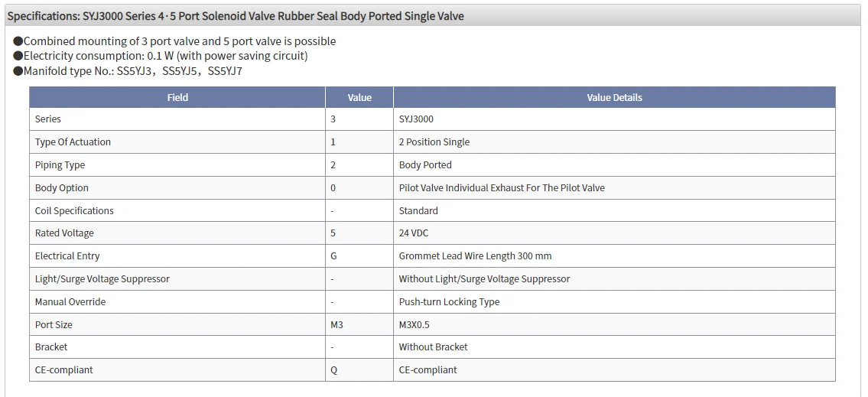Select the Body Option field cell

point(62,188)
